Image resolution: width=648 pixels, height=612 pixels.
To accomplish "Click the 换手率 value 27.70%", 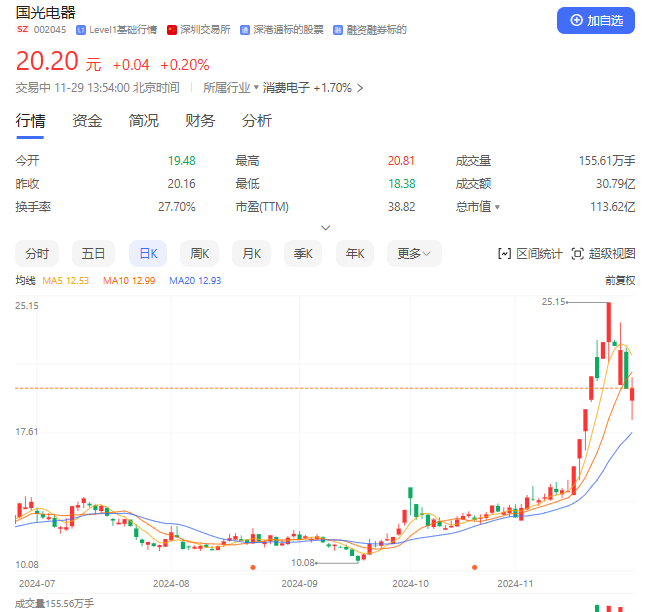I will pos(176,207).
